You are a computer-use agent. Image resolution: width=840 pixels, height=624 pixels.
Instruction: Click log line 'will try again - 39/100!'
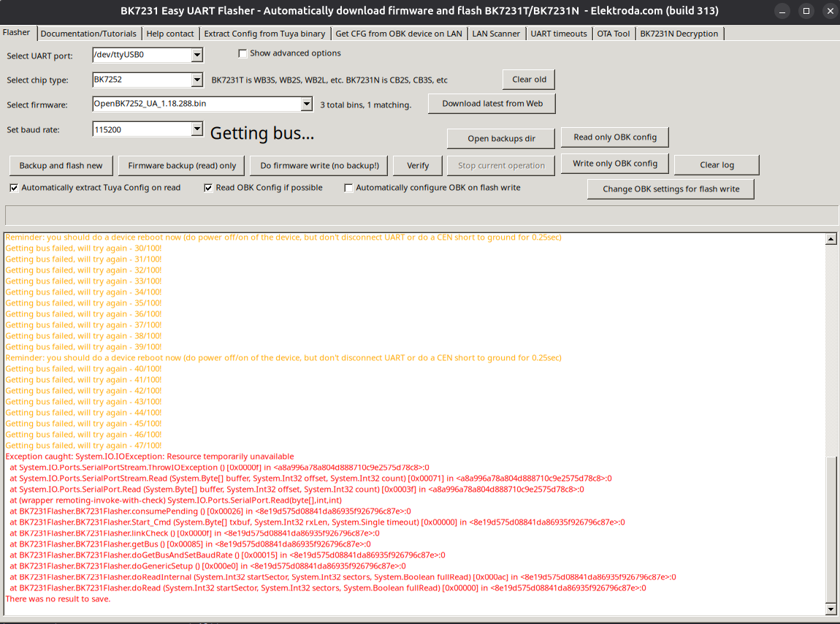tap(83, 347)
